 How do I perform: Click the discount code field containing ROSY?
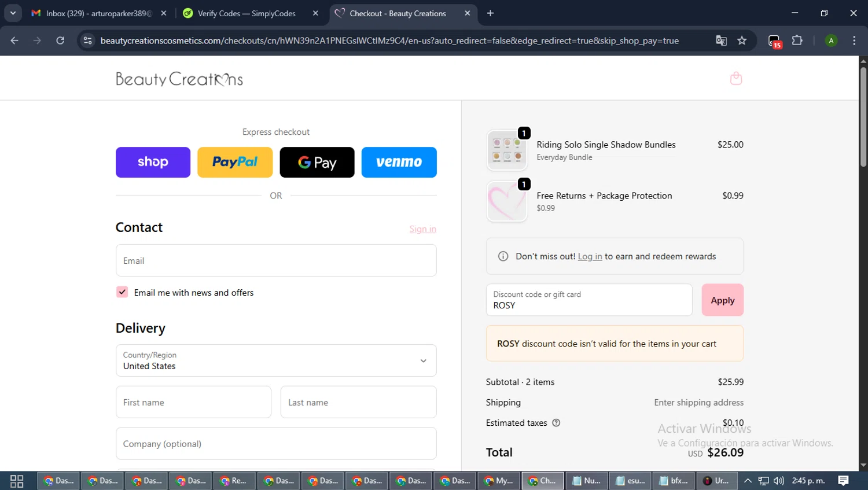[589, 300]
